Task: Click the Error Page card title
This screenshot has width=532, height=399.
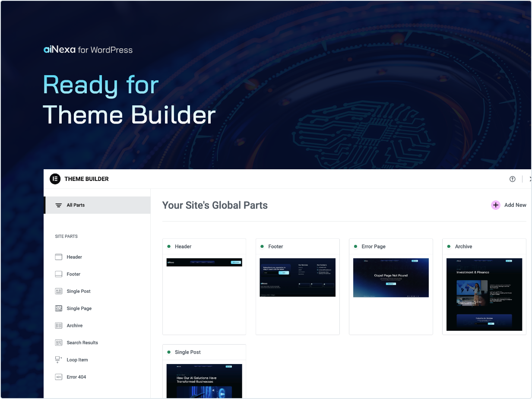Action: click(374, 247)
